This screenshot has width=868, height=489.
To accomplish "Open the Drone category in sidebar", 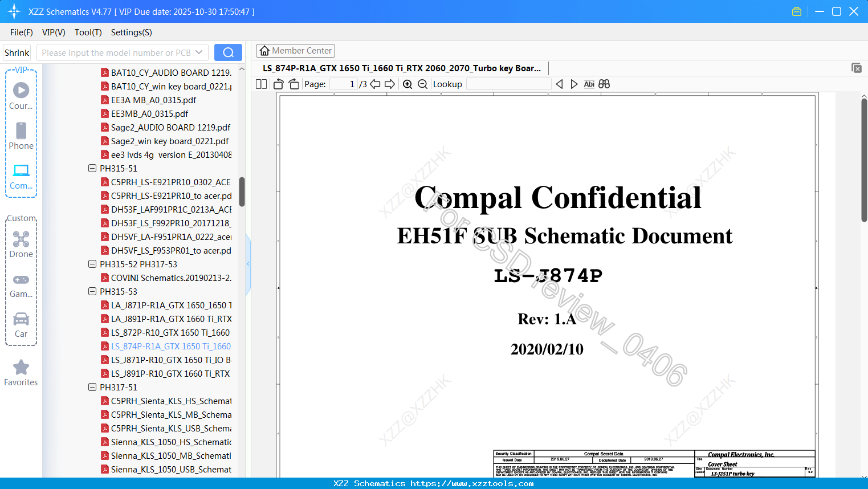I will coord(21,244).
